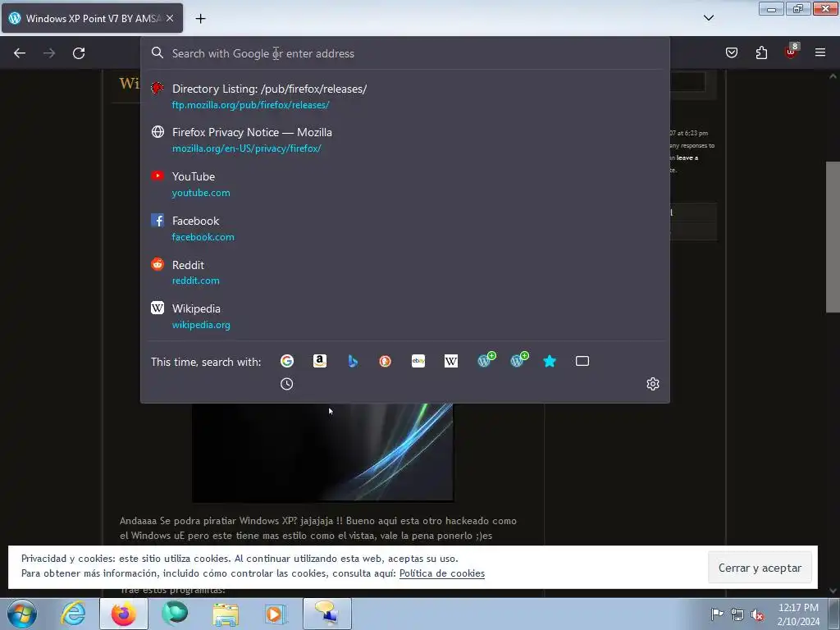Choose the Reddit suggestion
The width and height of the screenshot is (840, 630).
[x=405, y=272]
